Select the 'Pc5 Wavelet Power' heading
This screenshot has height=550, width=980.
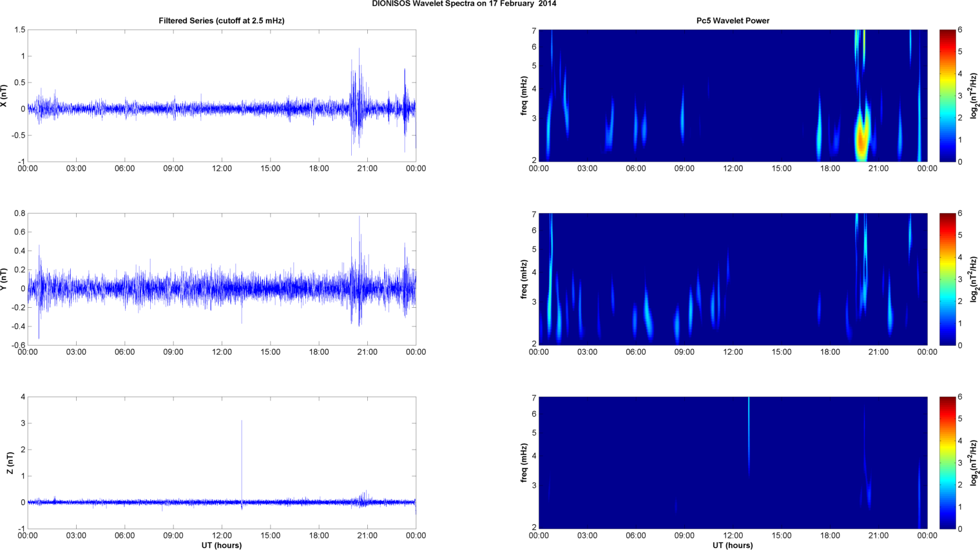[x=733, y=21]
